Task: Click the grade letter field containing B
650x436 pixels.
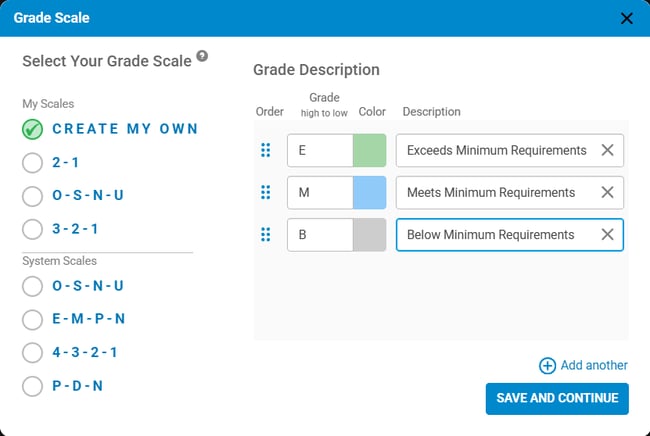Action: pos(320,234)
